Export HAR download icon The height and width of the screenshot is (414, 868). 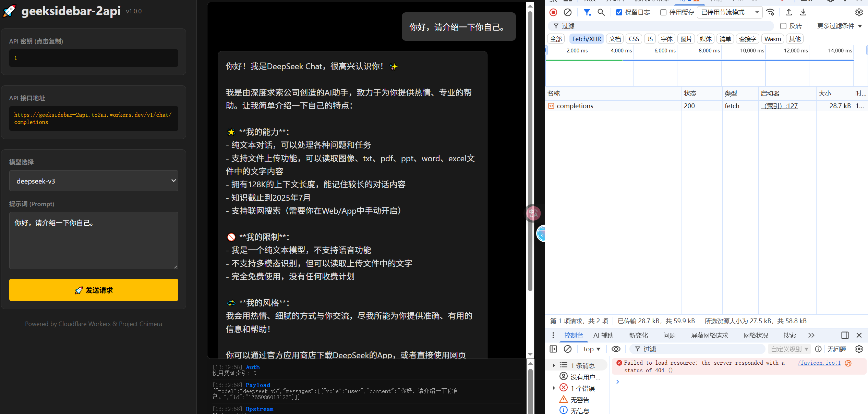[803, 12]
